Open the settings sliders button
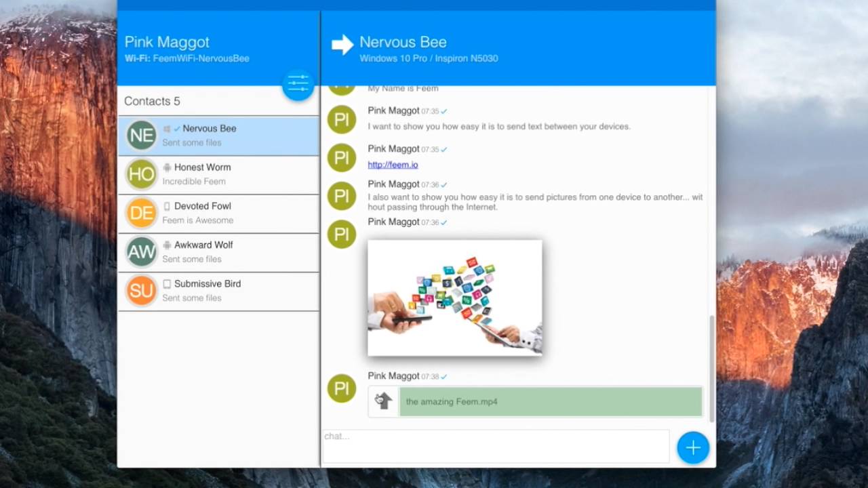Viewport: 868px width, 488px height. point(298,85)
